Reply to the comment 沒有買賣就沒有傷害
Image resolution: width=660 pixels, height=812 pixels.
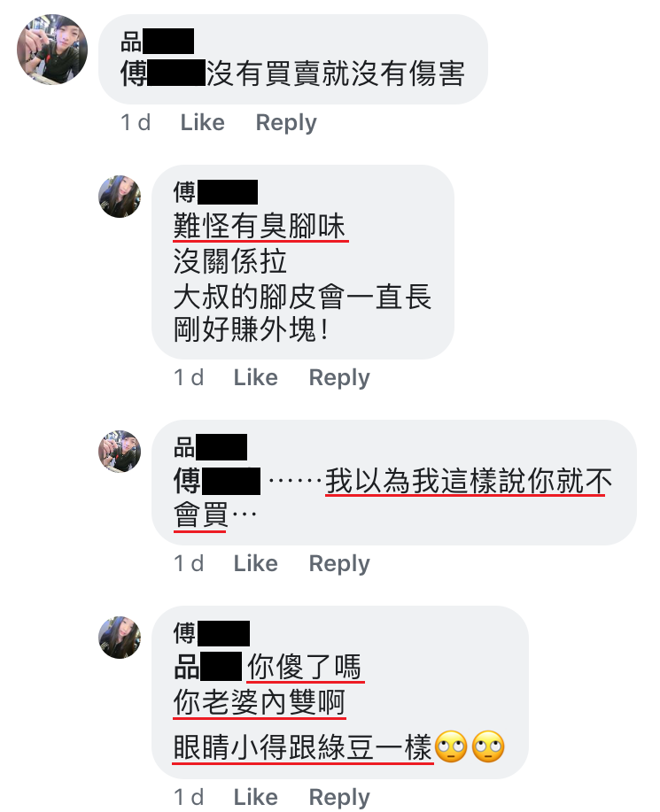click(x=286, y=123)
